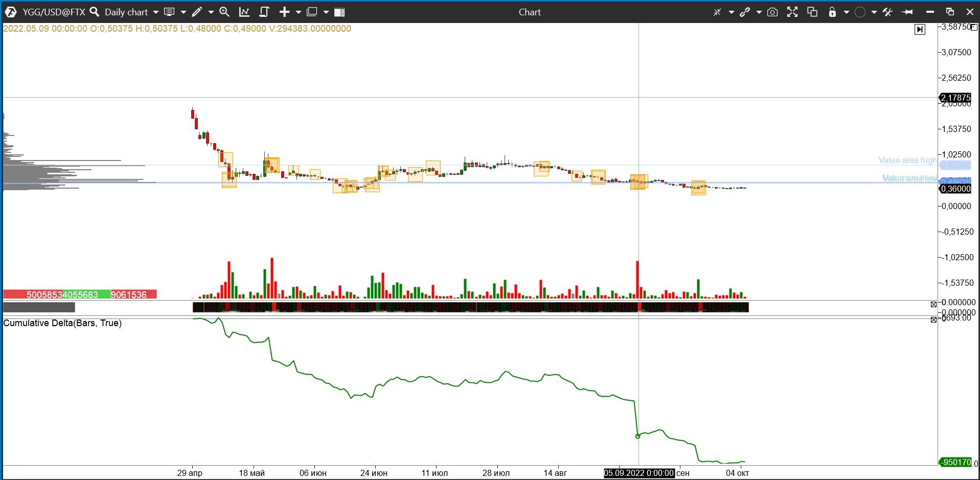Click the Cumulative Delta(Bars, True) label
This screenshot has width=980, height=480.
[x=62, y=323]
